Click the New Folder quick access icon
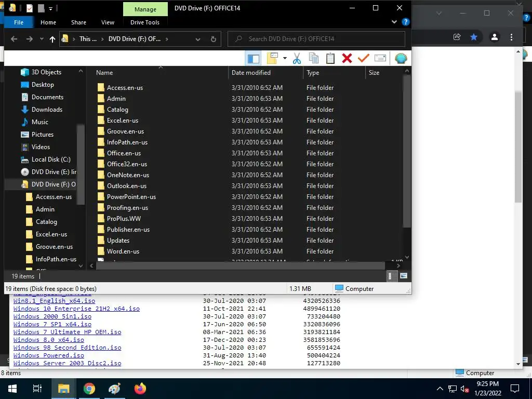The image size is (532, 399). pos(41,8)
